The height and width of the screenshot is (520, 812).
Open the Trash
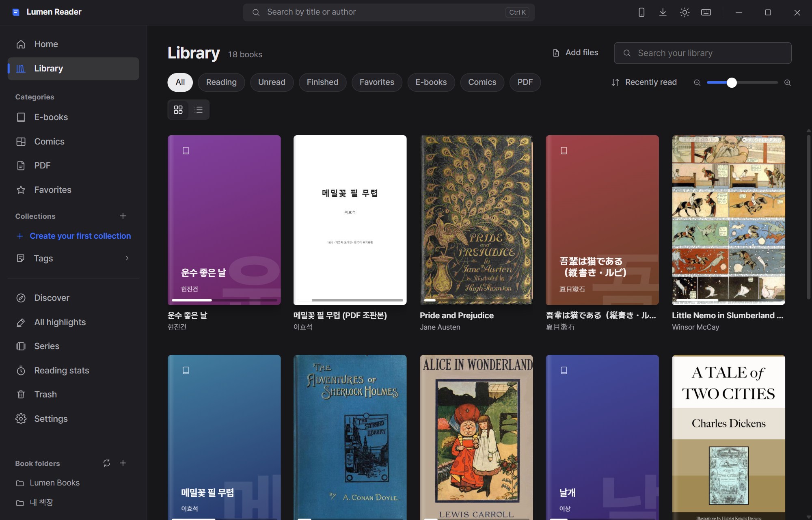pyautogui.click(x=73, y=395)
